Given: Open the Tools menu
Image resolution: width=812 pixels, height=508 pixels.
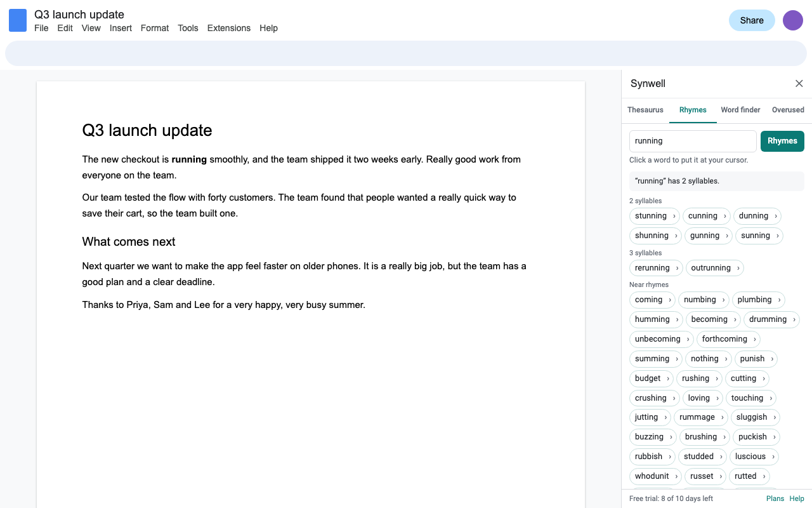Looking at the screenshot, I should pyautogui.click(x=188, y=28).
